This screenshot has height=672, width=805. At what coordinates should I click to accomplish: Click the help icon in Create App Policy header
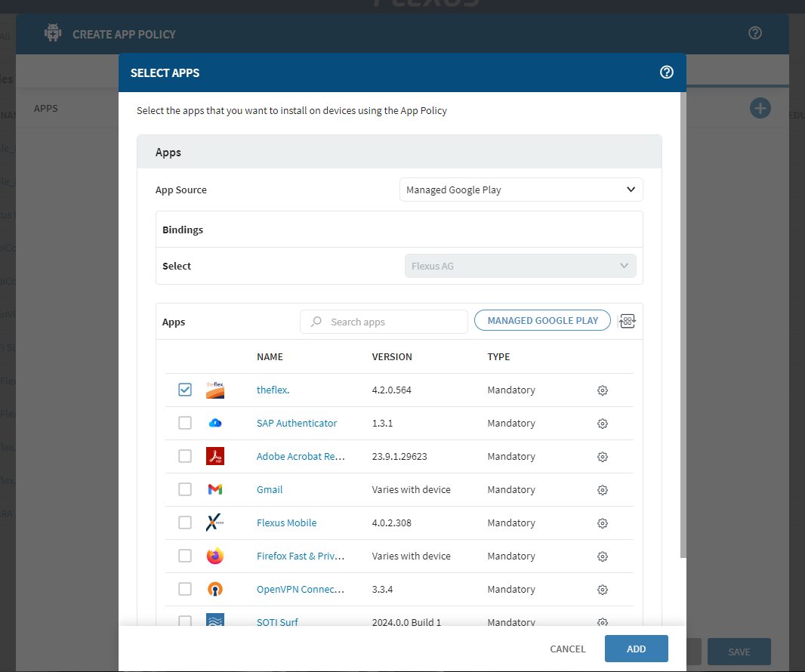pos(754,33)
